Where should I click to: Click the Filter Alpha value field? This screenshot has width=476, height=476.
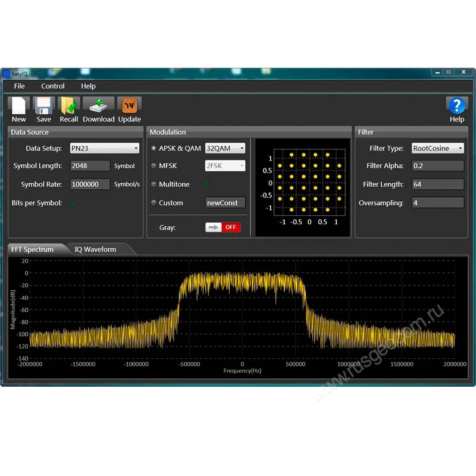(x=437, y=166)
